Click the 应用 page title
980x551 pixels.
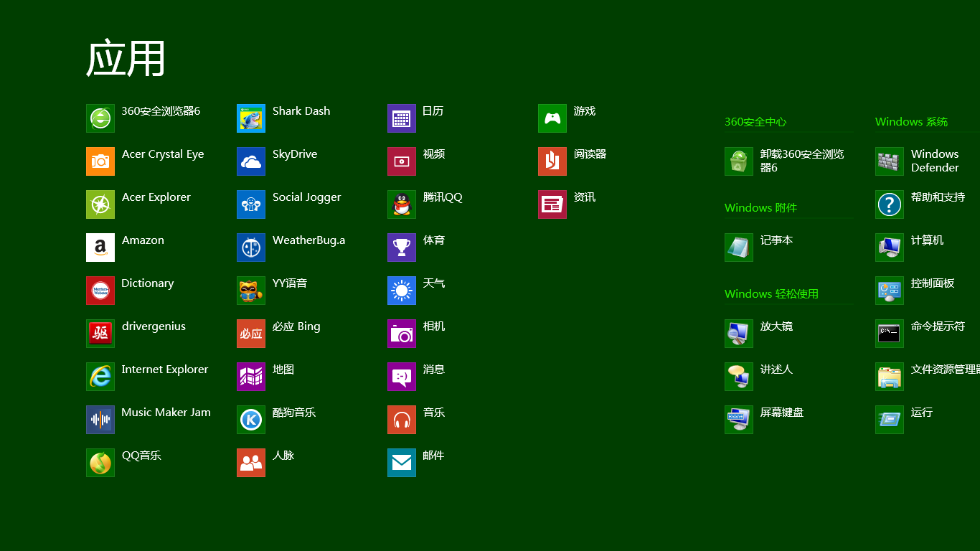point(126,58)
